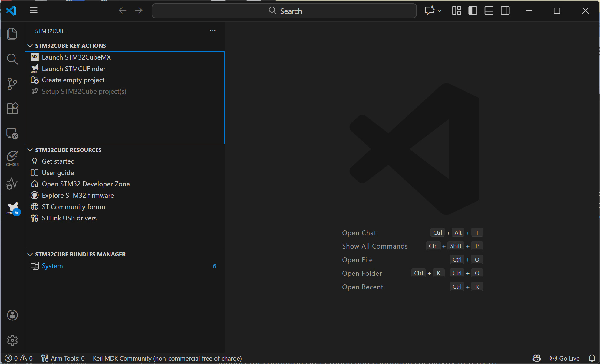Click the top Search command box
Image resolution: width=600 pixels, height=364 pixels.
(x=284, y=11)
